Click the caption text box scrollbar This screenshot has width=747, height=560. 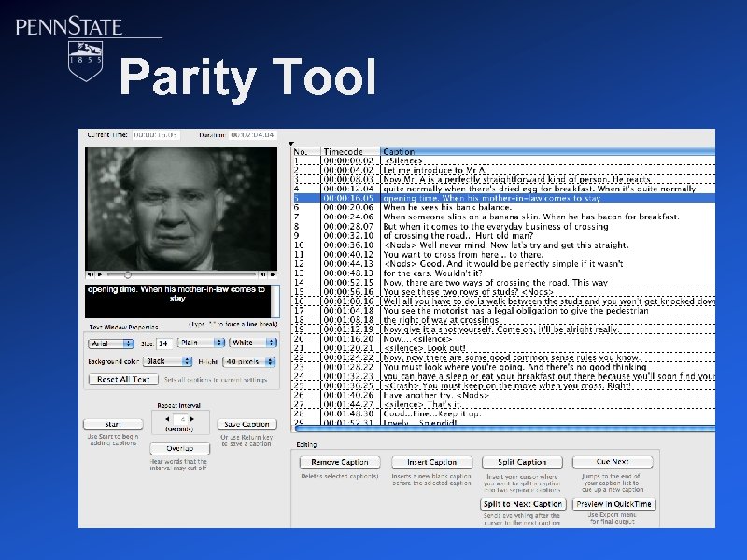275,301
